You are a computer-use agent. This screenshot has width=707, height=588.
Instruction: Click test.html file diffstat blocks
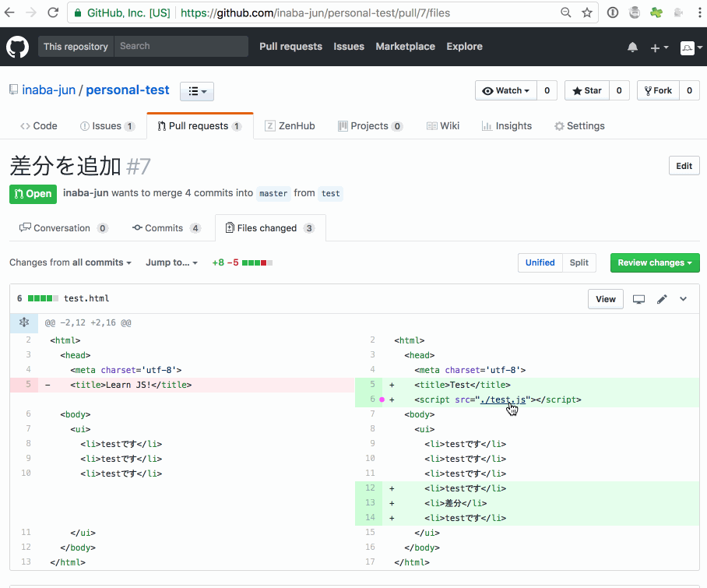pyautogui.click(x=43, y=298)
